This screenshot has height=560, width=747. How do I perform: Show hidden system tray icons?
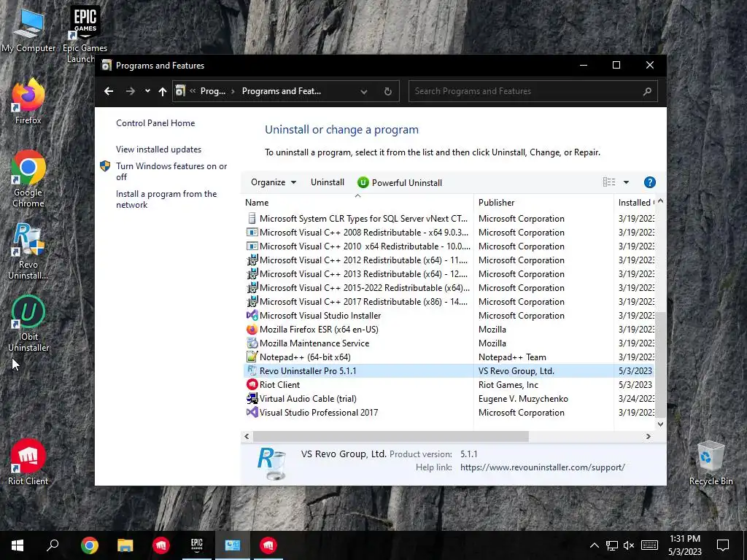click(594, 545)
